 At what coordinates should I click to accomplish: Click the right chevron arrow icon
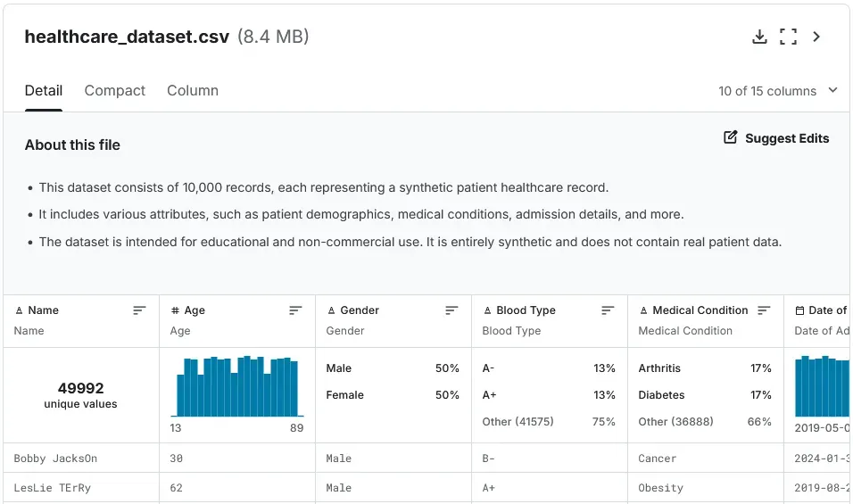[816, 37]
